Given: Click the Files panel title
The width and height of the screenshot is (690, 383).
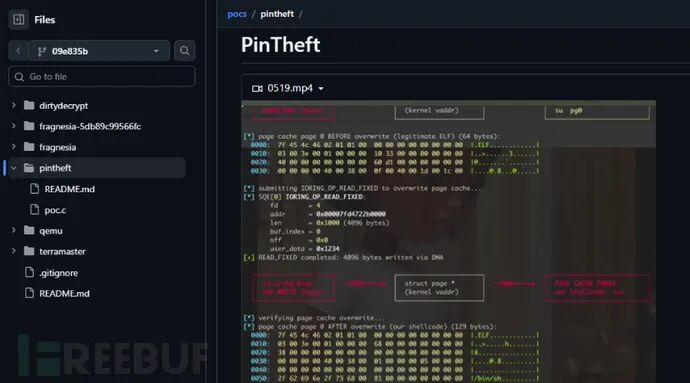Looking at the screenshot, I should 44,20.
